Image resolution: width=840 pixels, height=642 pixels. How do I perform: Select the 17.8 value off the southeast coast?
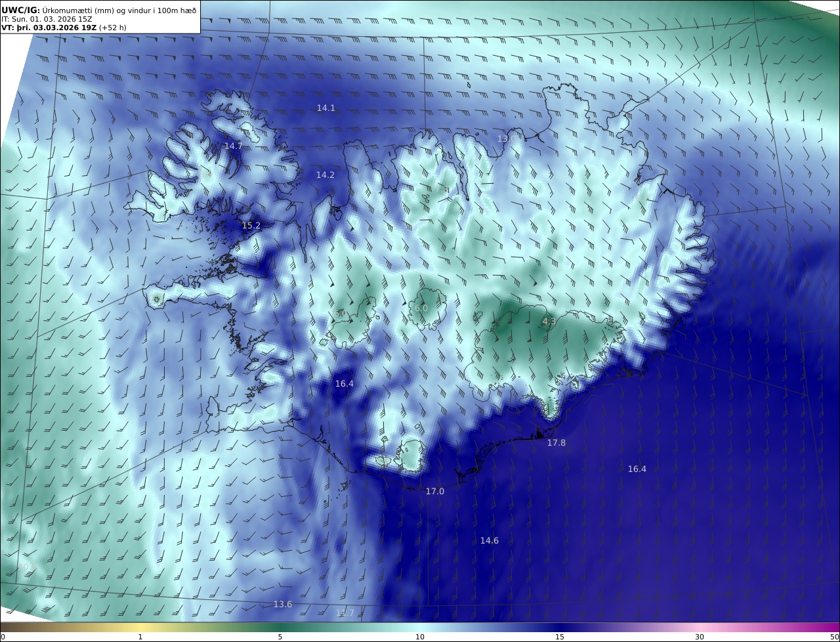tap(556, 442)
